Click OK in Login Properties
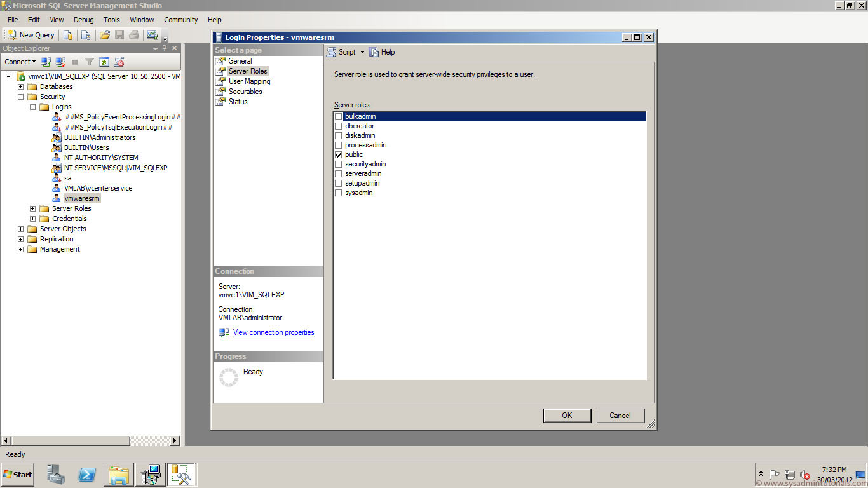The height and width of the screenshot is (488, 868). pyautogui.click(x=567, y=416)
